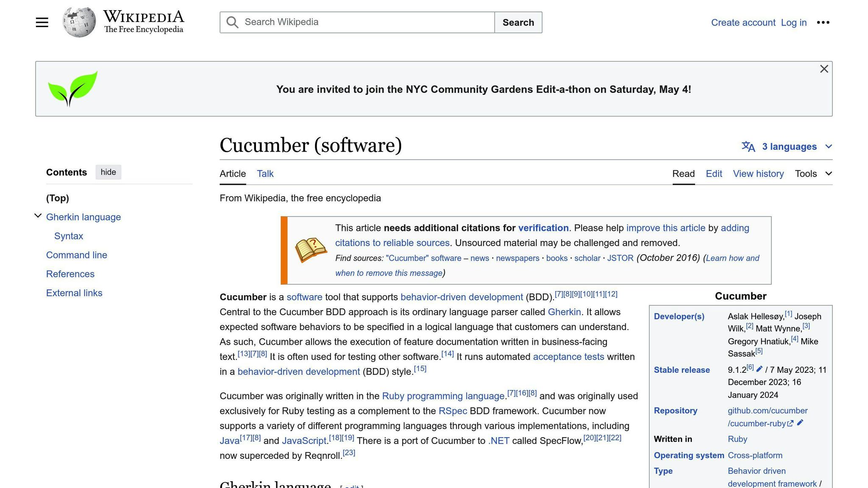Image resolution: width=868 pixels, height=488 pixels.
Task: Click the language translation icon
Action: point(748,147)
